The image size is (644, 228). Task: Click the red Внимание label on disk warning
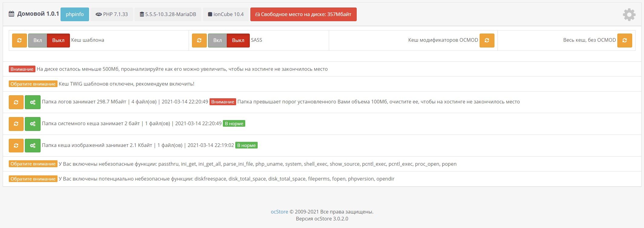click(x=22, y=69)
